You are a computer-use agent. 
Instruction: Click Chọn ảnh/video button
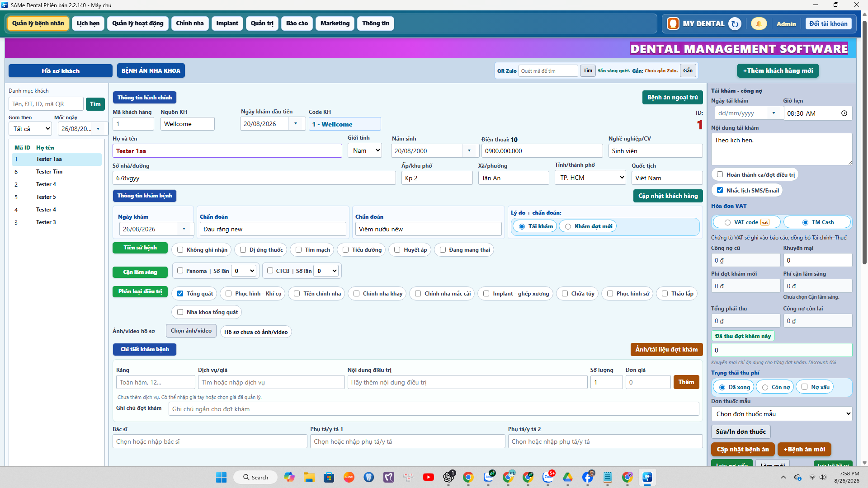pos(191,331)
